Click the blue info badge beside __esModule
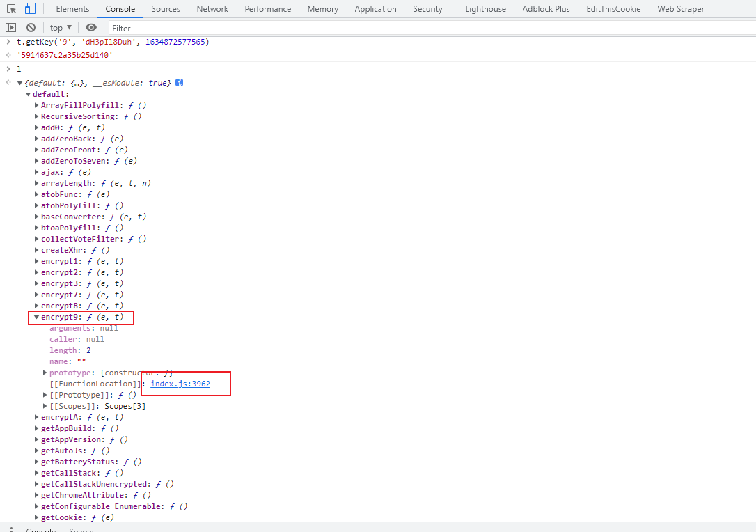Screen dimensions: 756x532 pyautogui.click(x=179, y=83)
